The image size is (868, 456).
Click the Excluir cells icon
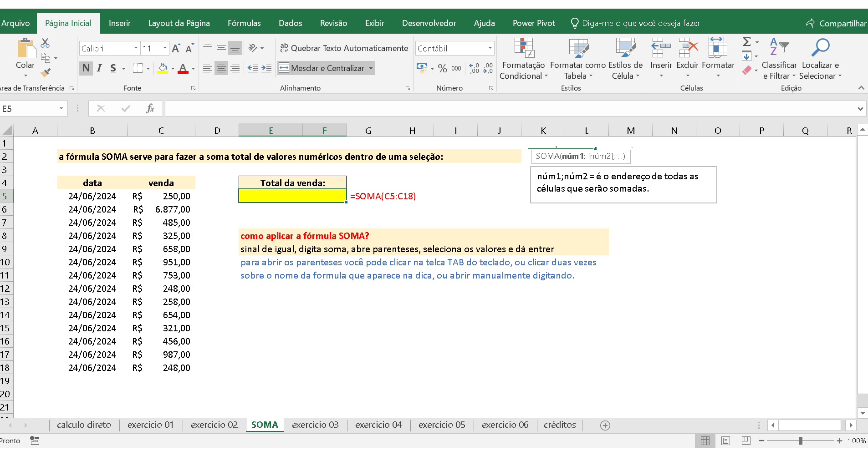pyautogui.click(x=688, y=47)
